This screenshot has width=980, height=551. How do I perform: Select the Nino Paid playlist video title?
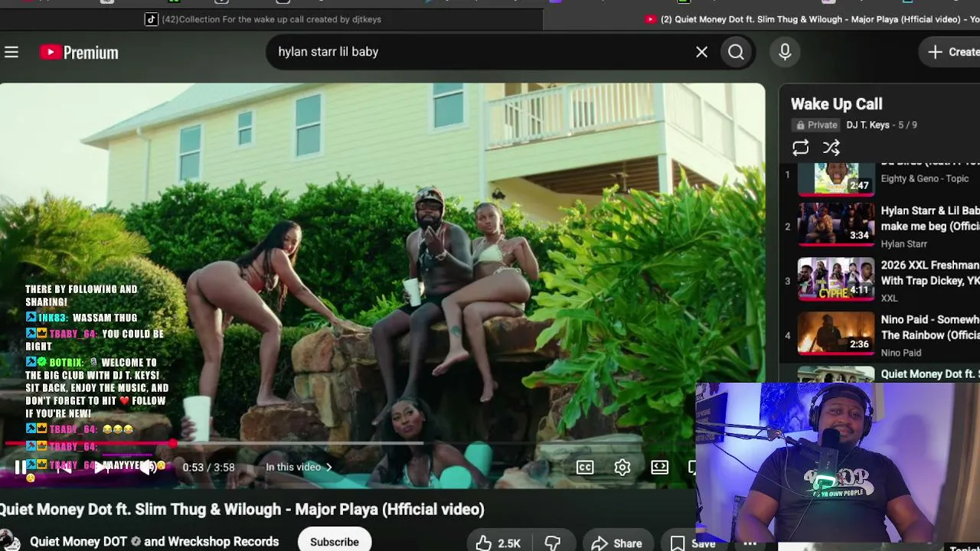[930, 327]
